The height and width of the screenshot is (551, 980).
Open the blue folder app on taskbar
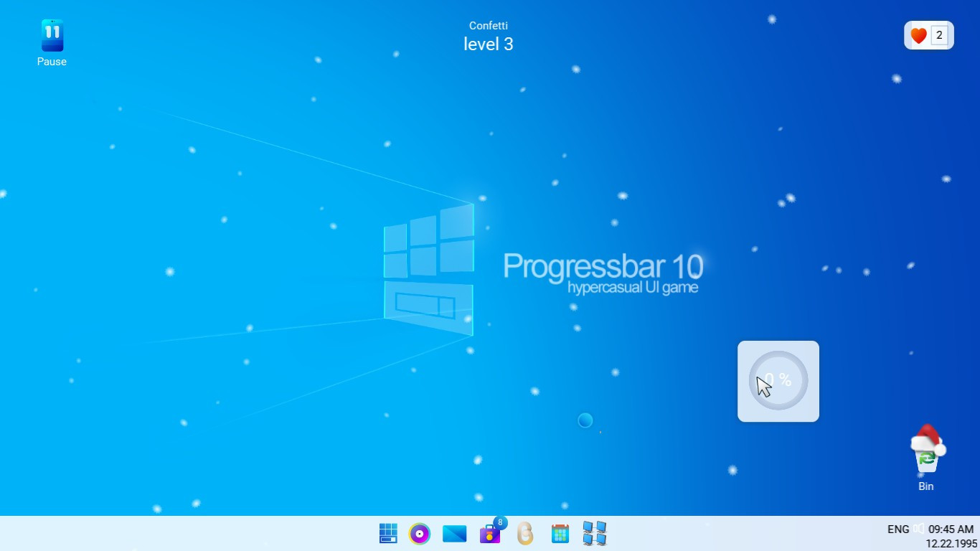(454, 534)
